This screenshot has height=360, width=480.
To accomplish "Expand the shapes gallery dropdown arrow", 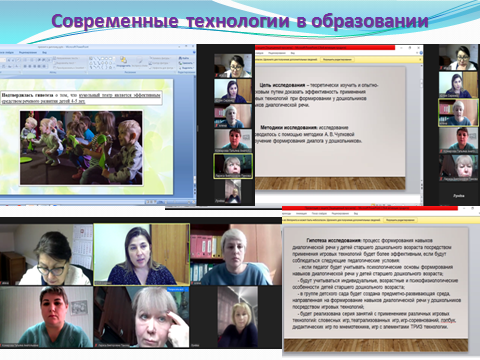I will pyautogui.click(x=114, y=67).
